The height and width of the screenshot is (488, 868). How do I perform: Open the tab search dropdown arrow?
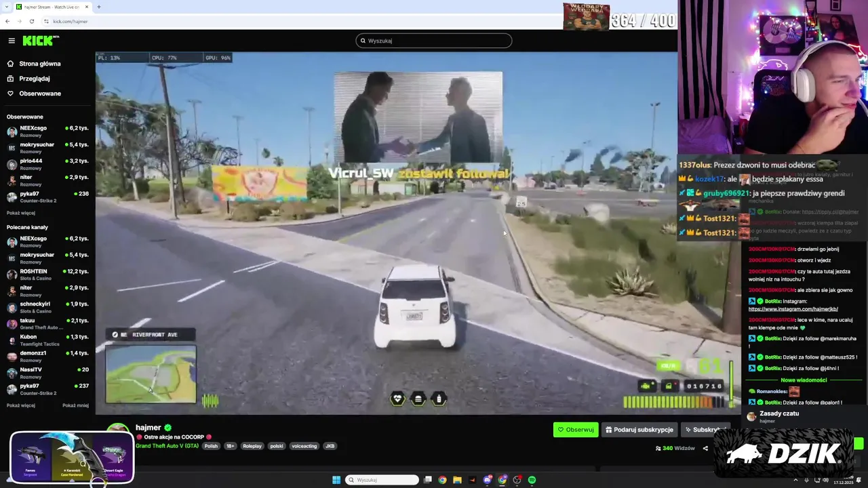tap(6, 7)
